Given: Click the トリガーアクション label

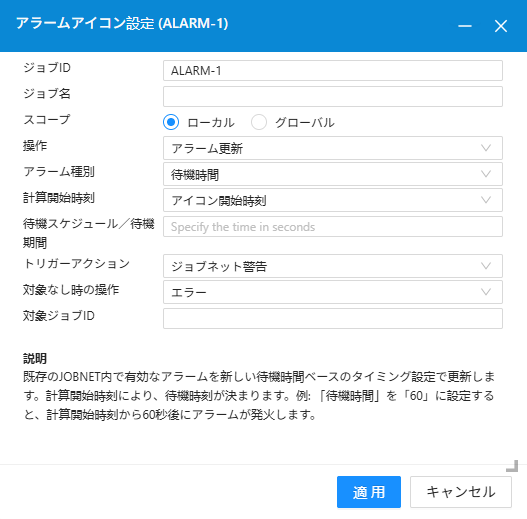Looking at the screenshot, I should [x=77, y=264].
